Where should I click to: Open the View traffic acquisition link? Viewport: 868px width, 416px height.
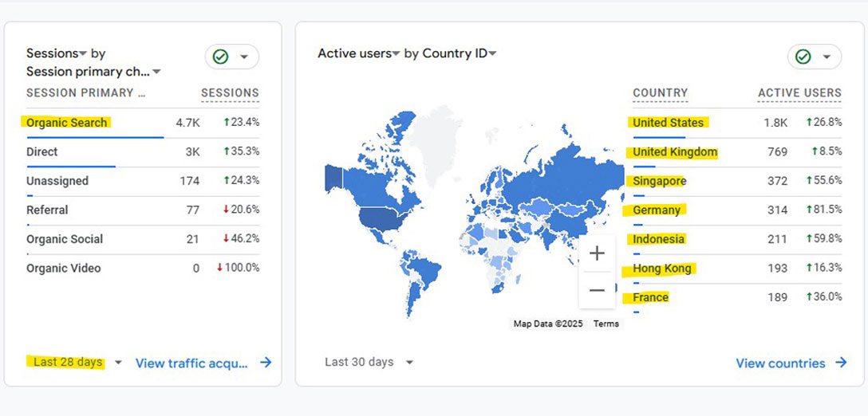pyautogui.click(x=191, y=363)
